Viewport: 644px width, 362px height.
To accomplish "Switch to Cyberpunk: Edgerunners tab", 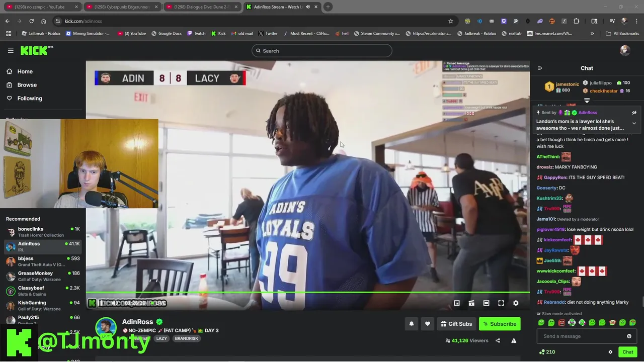I will 123,7.
